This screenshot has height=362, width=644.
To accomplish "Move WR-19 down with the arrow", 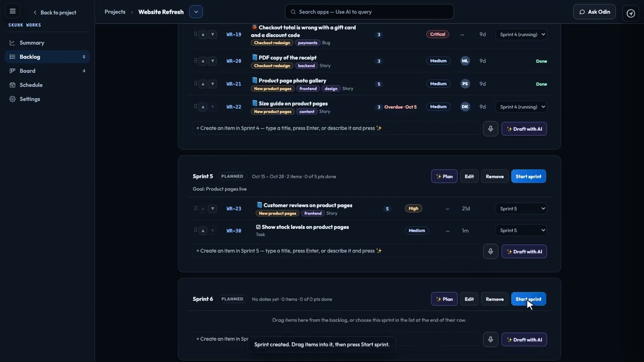I will (212, 35).
